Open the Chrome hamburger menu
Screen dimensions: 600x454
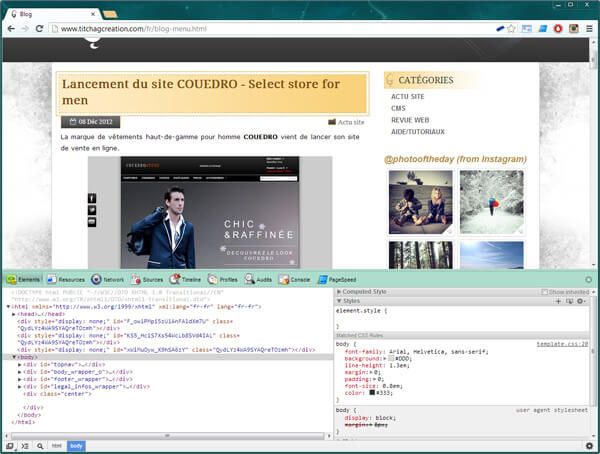pyautogui.click(x=589, y=29)
